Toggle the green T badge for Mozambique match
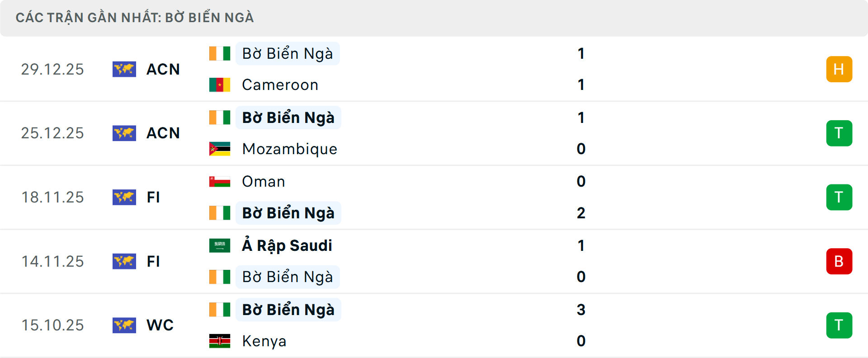 (839, 133)
